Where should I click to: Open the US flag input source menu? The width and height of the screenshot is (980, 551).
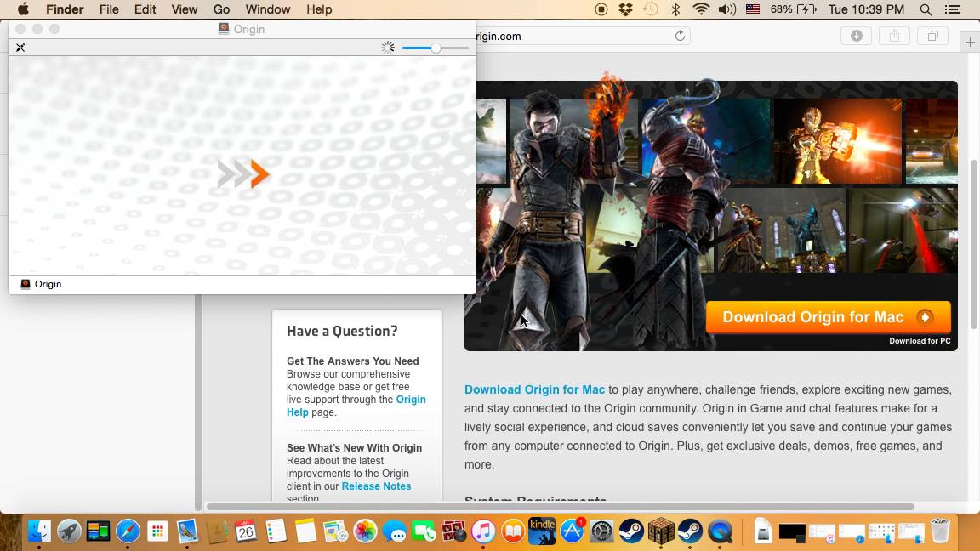click(x=753, y=9)
